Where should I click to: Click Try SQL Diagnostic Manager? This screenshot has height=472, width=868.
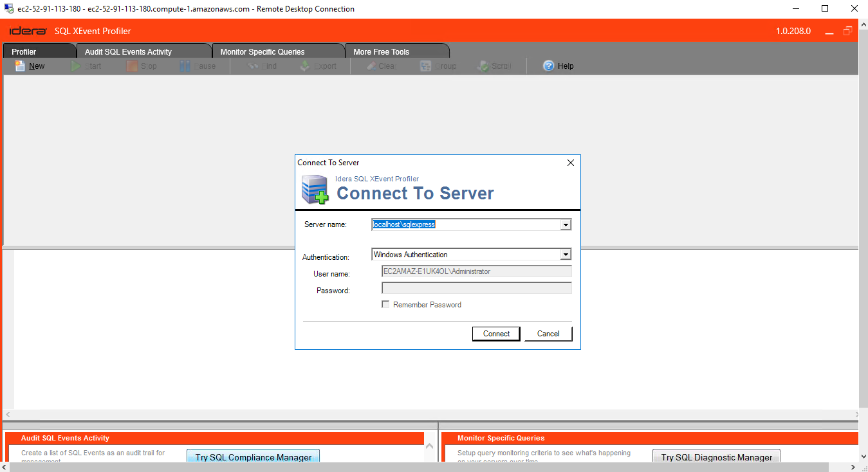(716, 457)
